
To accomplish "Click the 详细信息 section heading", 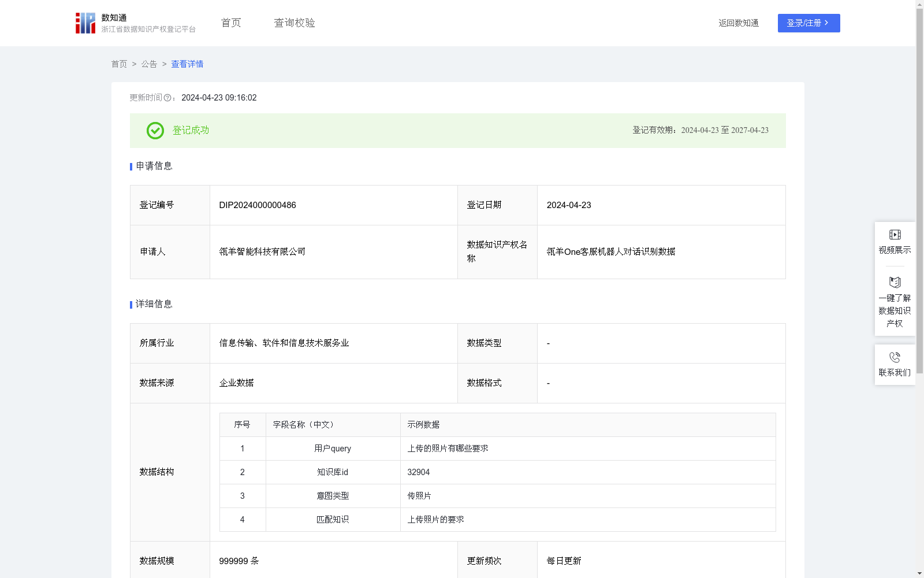I will 154,305.
